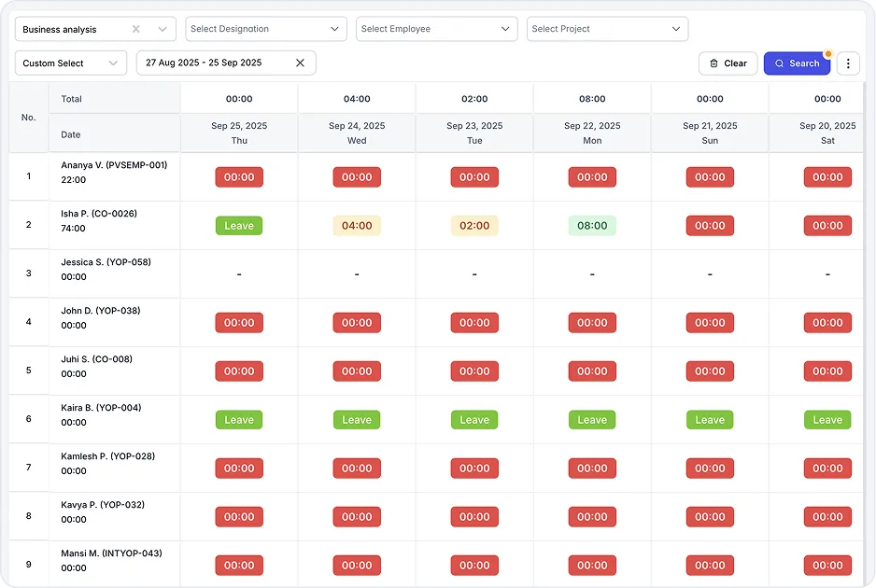The width and height of the screenshot is (876, 588).
Task: Click the trash icon in Clear button
Action: click(x=714, y=63)
